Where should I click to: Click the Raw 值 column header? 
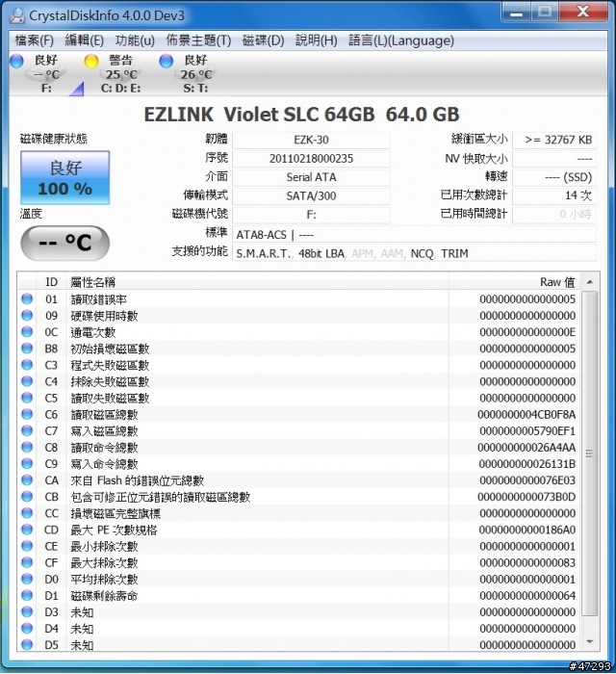516,282
